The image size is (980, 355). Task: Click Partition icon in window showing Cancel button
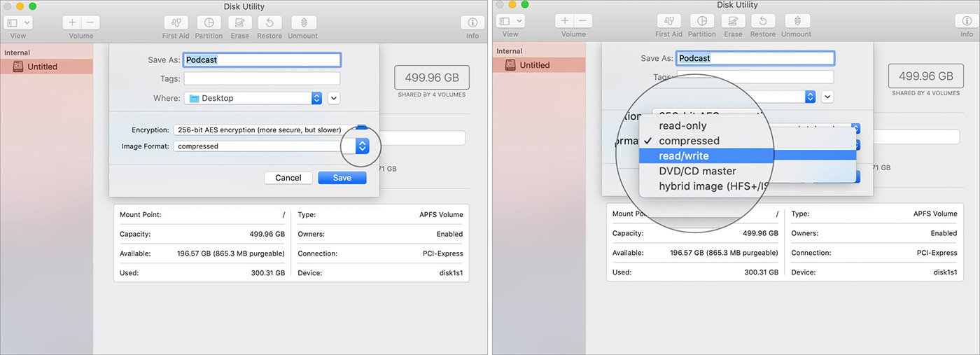(x=209, y=22)
